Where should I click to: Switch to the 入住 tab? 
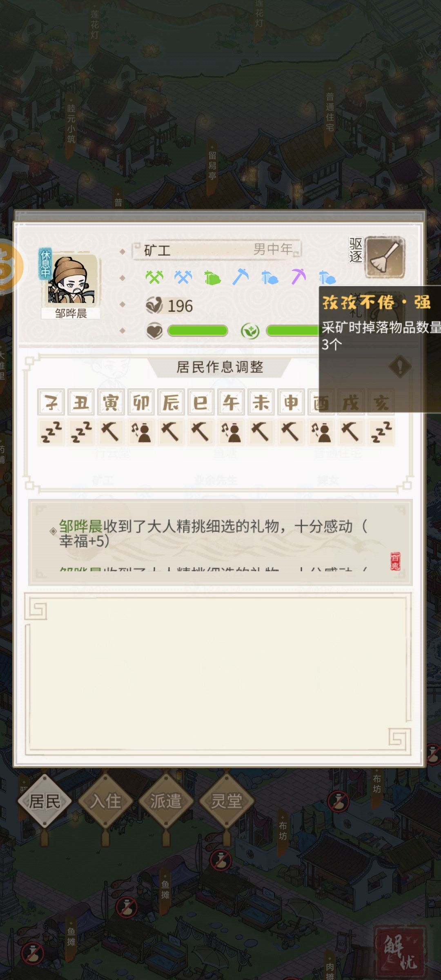tap(105, 801)
